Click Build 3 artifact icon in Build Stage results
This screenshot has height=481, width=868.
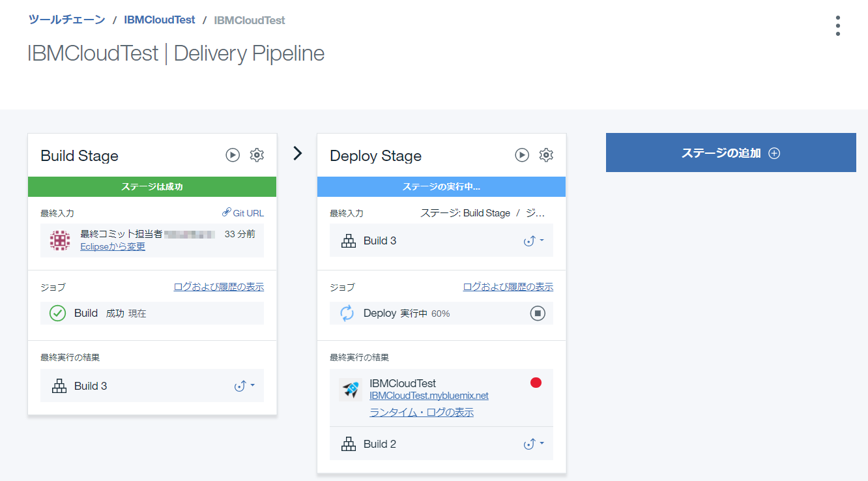59,386
